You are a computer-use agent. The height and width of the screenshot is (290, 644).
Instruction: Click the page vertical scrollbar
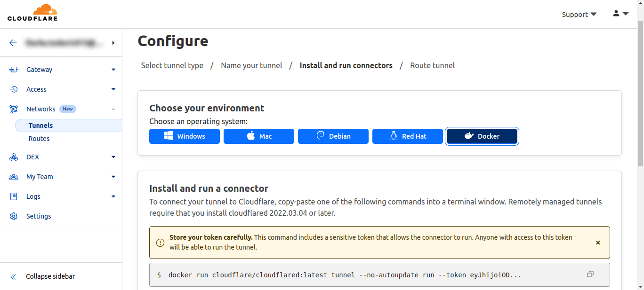click(640, 94)
